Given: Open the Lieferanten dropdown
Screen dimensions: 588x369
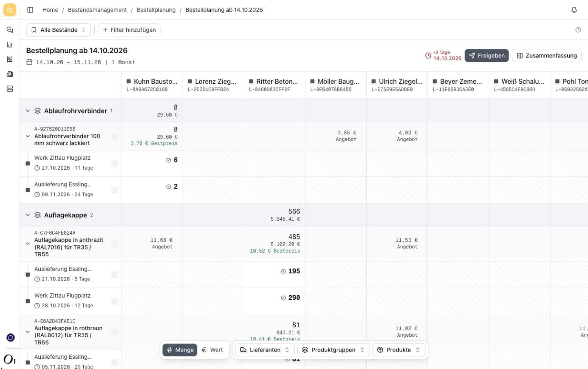Looking at the screenshot, I should (x=265, y=350).
